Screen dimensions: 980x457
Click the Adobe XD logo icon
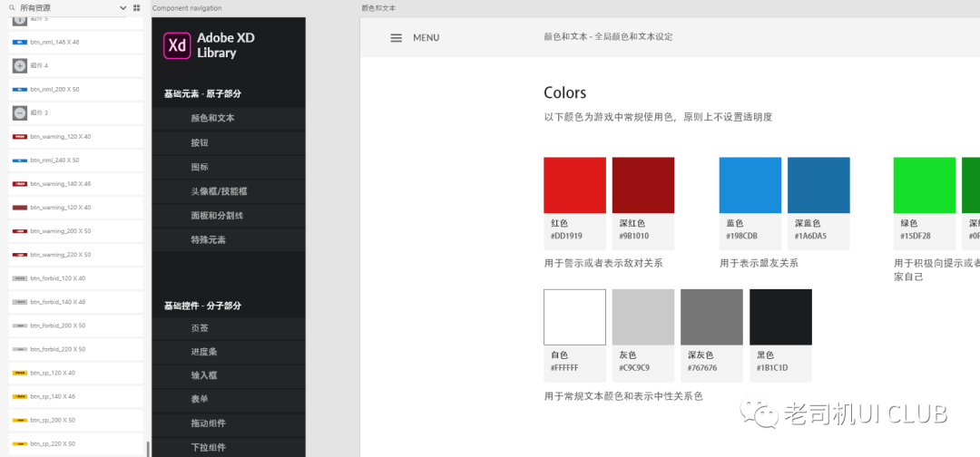[177, 45]
